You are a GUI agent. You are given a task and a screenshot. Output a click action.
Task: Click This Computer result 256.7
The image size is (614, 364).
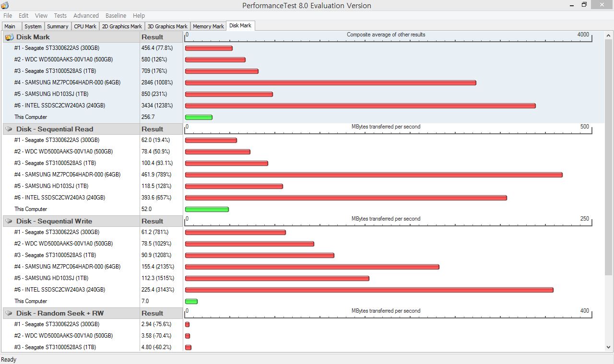[x=148, y=117]
